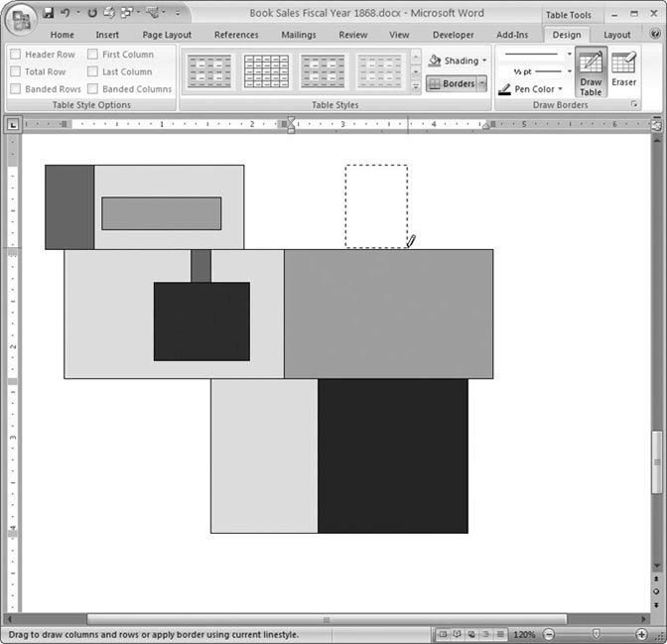Click the Borders button
Screen dimensions: 667x644
[x=452, y=83]
